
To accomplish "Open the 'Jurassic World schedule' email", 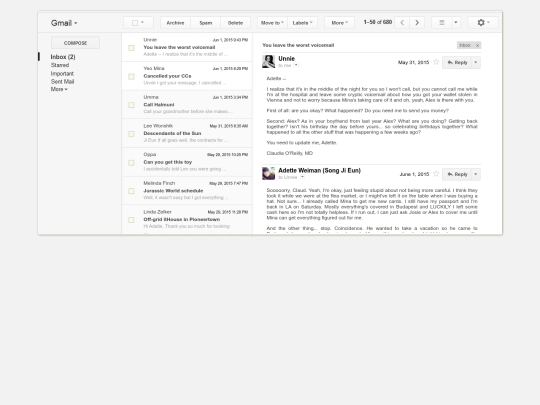I will (x=187, y=190).
